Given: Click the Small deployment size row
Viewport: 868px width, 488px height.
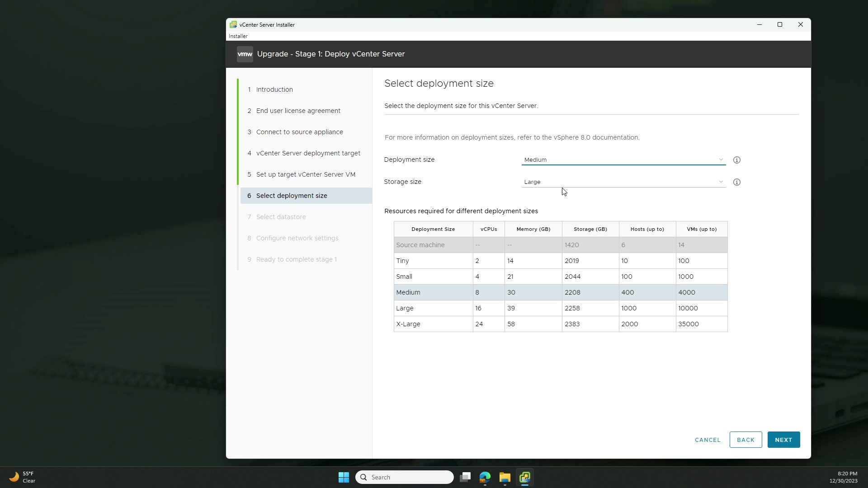Looking at the screenshot, I should pyautogui.click(x=561, y=277).
